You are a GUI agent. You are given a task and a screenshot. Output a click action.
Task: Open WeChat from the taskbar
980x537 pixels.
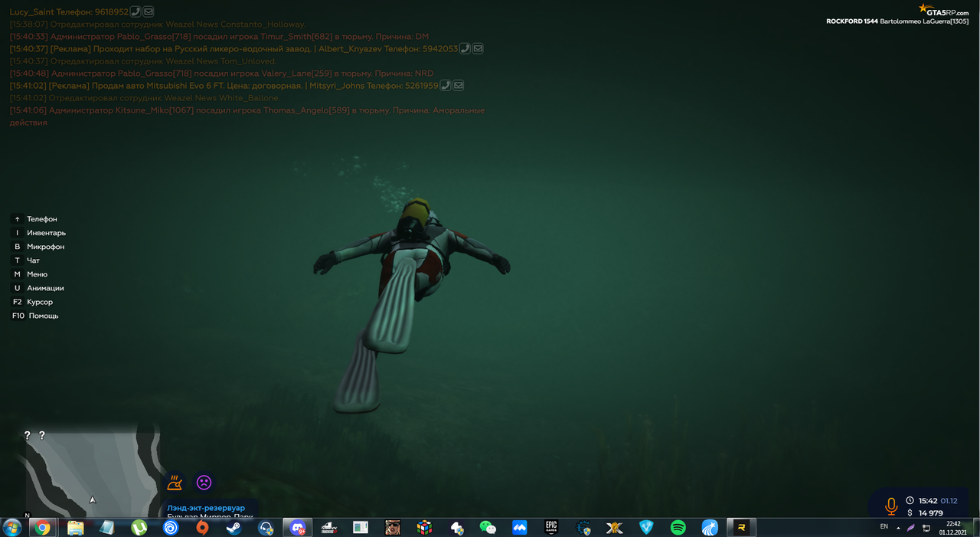(488, 527)
